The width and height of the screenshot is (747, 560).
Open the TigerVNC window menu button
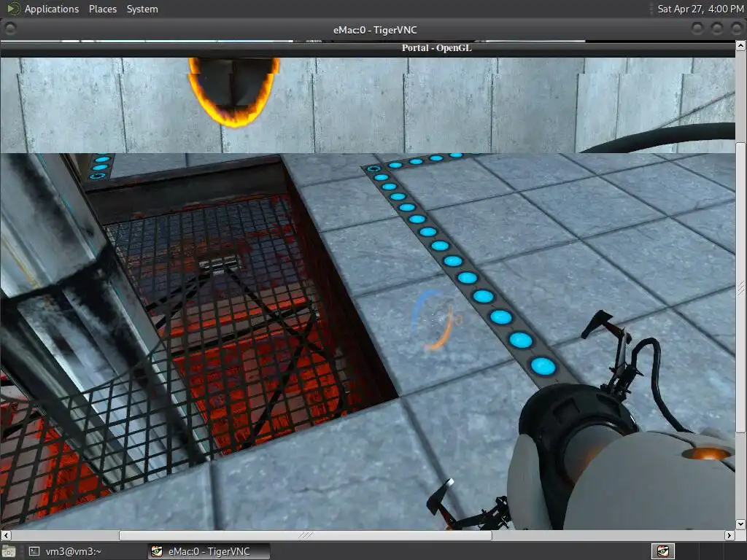[x=10, y=29]
